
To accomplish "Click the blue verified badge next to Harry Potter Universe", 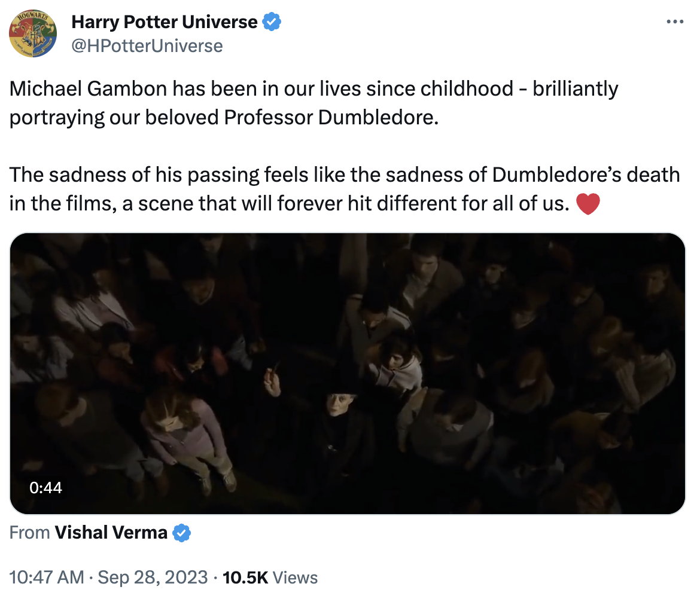I will click(272, 22).
